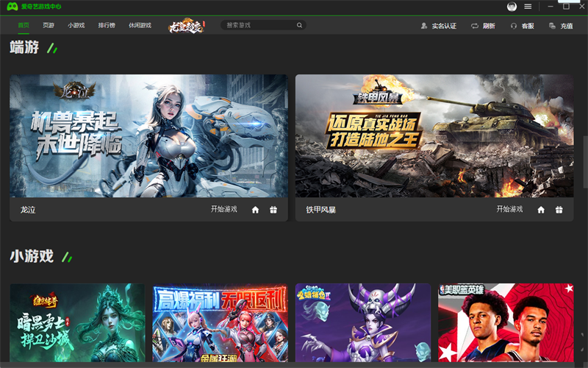
Task: Click the 刷新 label
Action: click(489, 26)
